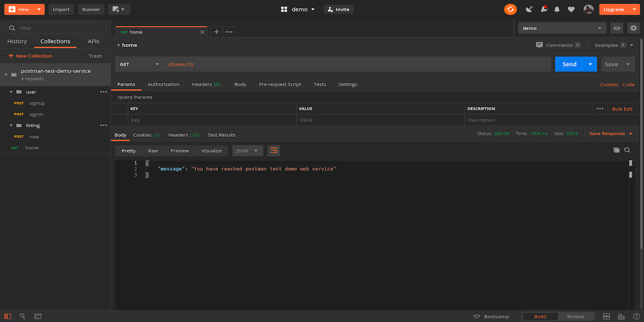Open Bootcamp in the status bar
644x322 pixels.
(x=491, y=316)
